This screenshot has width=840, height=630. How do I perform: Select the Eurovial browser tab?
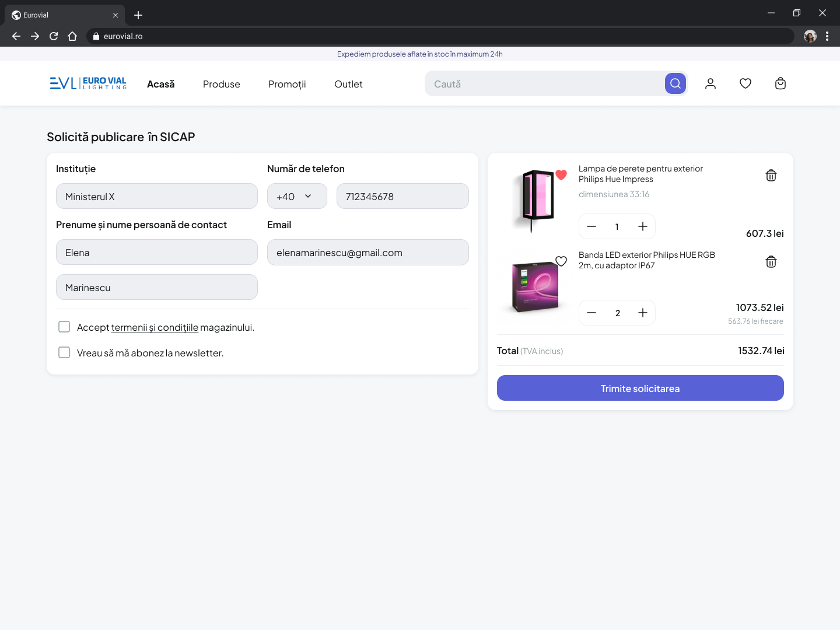pyautogui.click(x=64, y=15)
